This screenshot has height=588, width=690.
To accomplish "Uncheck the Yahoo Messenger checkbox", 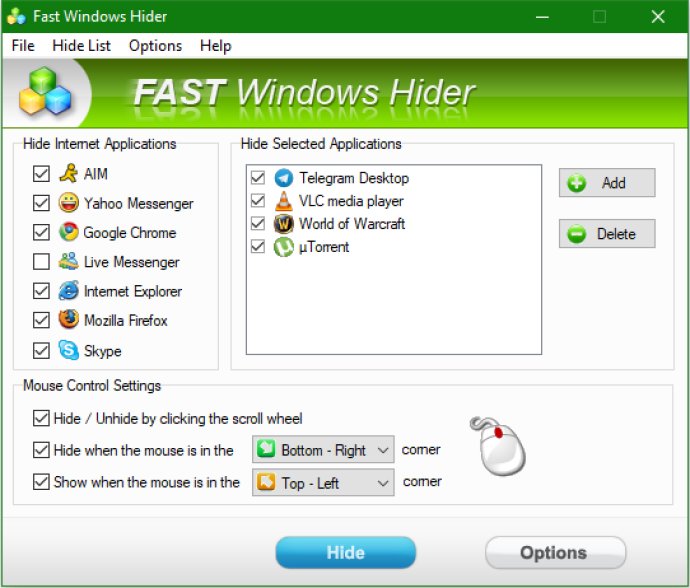I will (x=41, y=203).
